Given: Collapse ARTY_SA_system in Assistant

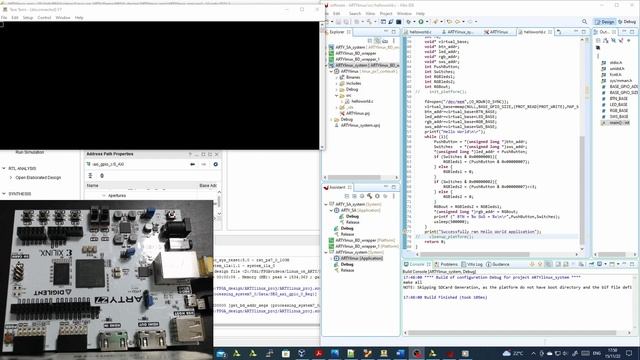Looking at the screenshot, I should [x=326, y=204].
